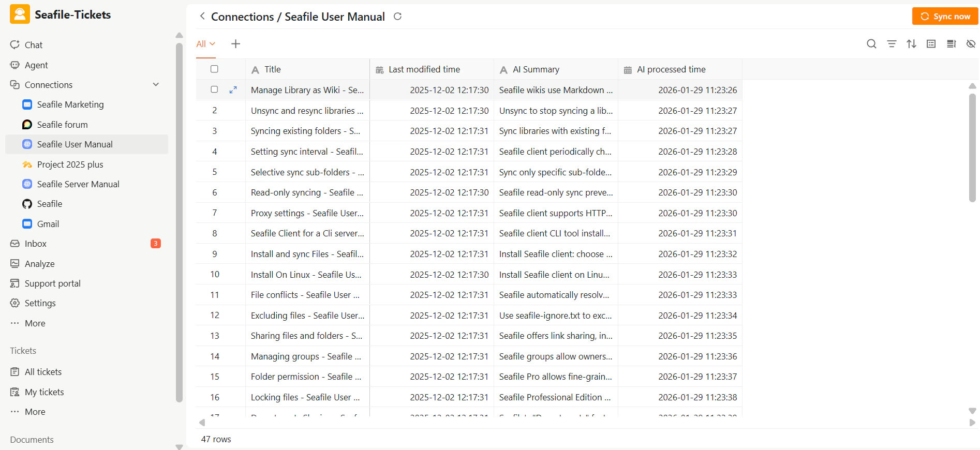Tick checkbox for Manage Library as Wiki row
This screenshot has height=450, width=980.
[x=214, y=89]
